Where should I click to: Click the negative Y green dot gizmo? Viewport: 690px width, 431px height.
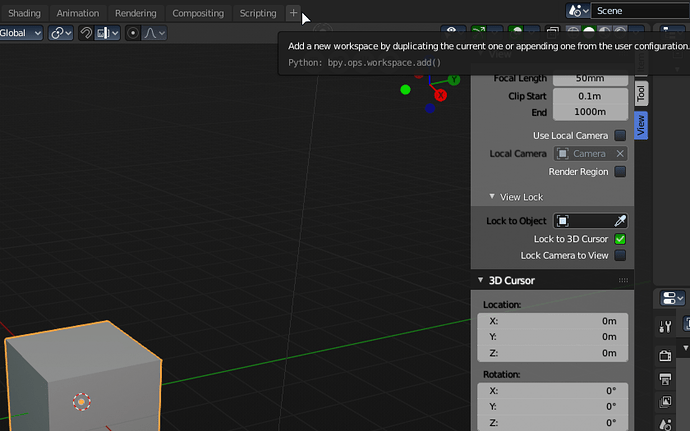405,90
